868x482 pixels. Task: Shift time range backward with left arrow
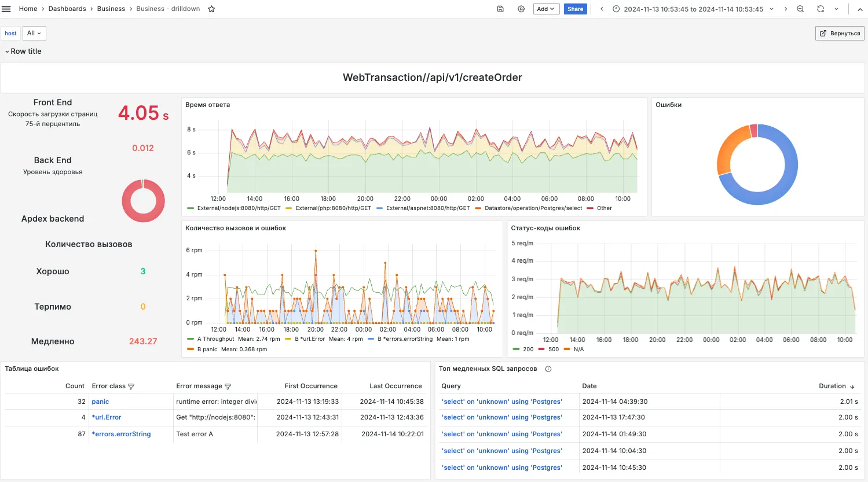(x=602, y=9)
